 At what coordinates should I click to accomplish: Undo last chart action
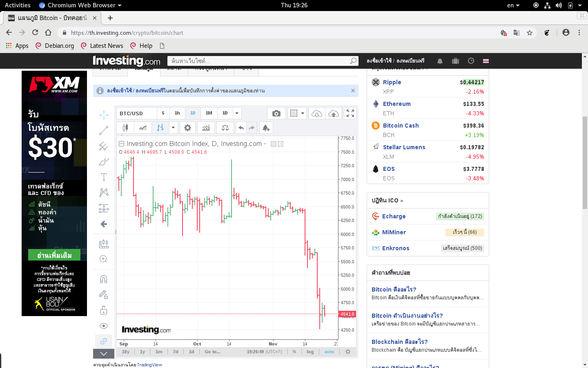[x=241, y=128]
